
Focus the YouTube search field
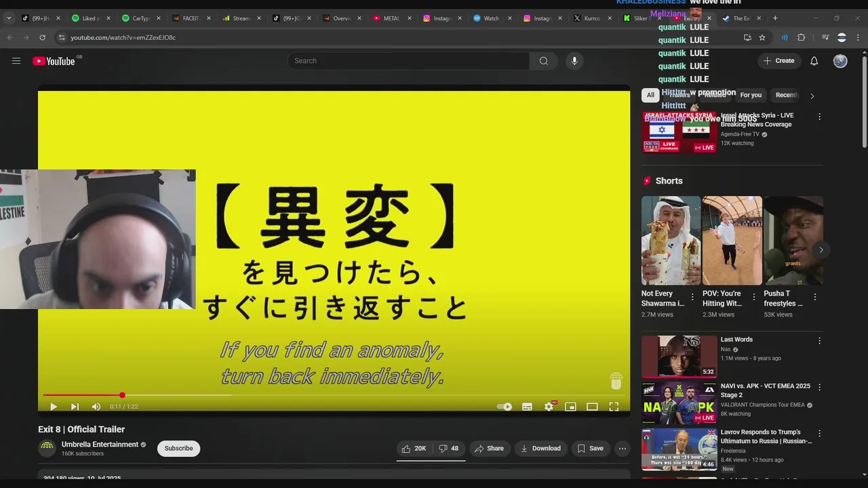point(408,61)
